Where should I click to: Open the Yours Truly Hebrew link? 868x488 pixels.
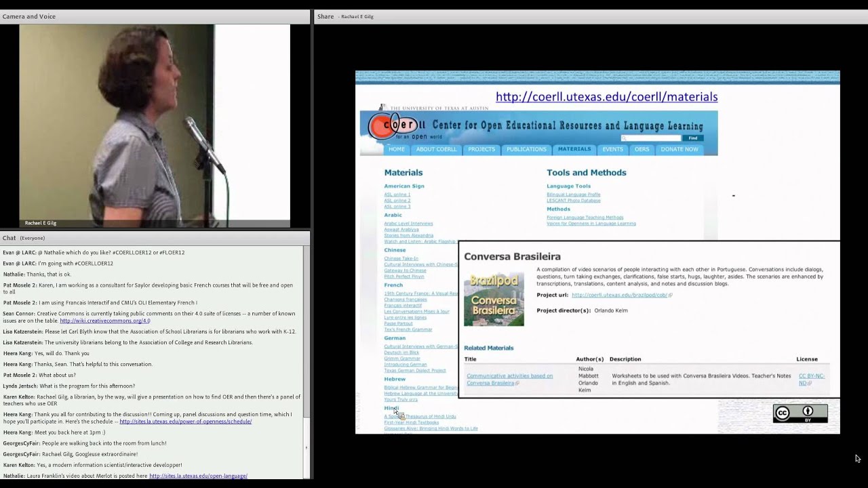click(401, 399)
